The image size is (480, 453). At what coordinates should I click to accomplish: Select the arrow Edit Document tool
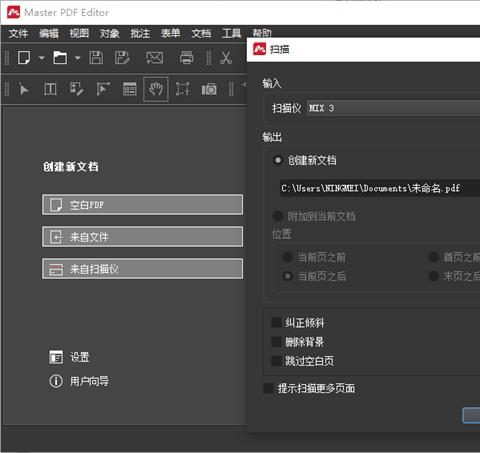(24, 89)
